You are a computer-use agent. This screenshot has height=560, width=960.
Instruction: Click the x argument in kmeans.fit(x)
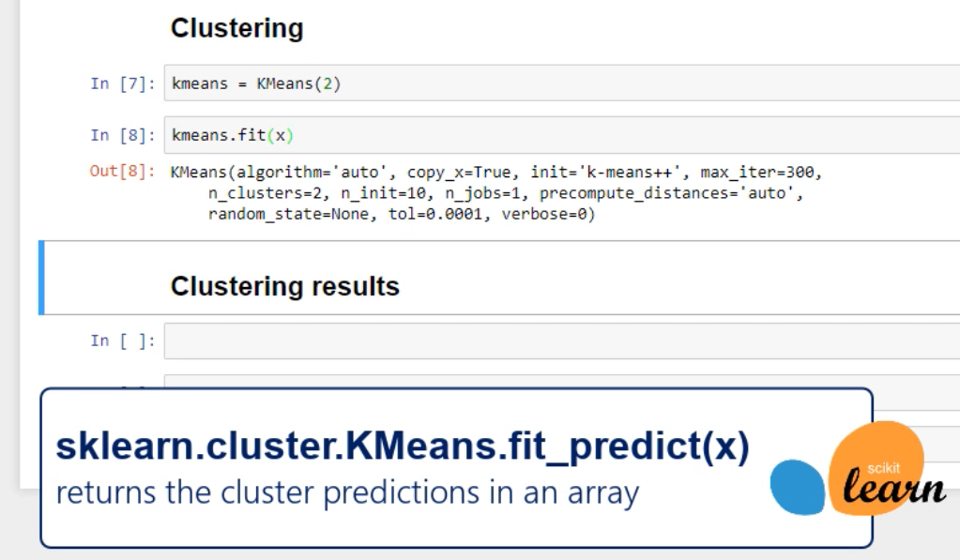[x=279, y=135]
